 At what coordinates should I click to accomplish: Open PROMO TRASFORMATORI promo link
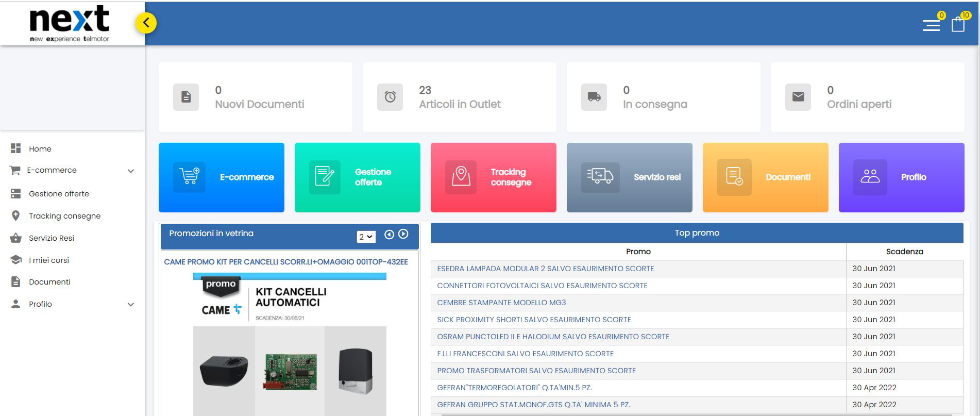[x=536, y=371]
